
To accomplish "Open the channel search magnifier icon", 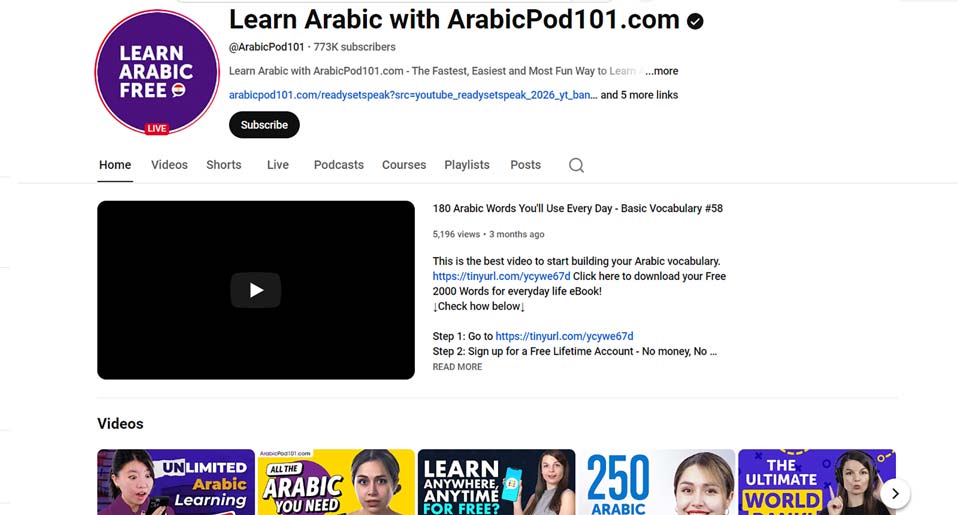I will 576,165.
